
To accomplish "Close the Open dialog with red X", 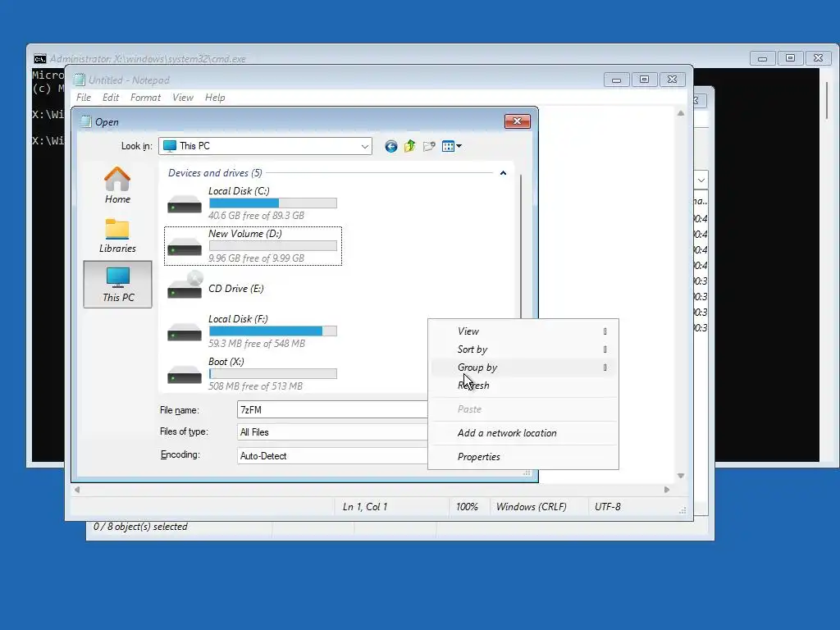I will [517, 121].
